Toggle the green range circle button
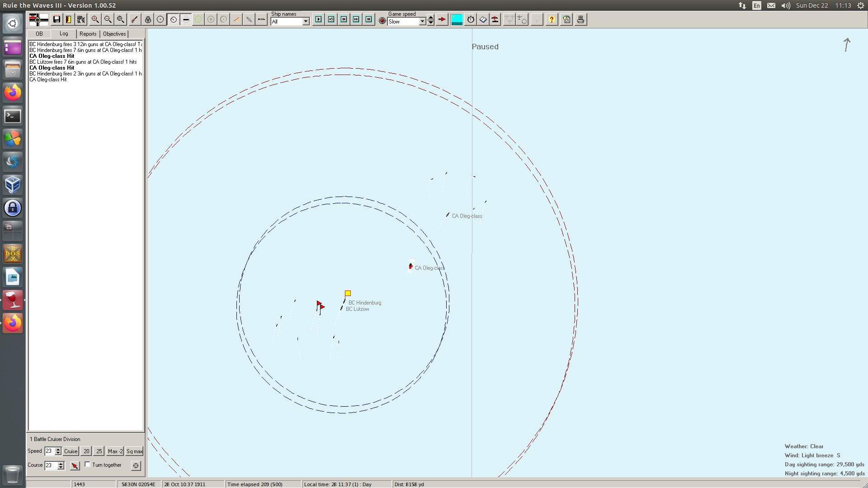The width and height of the screenshot is (868, 488). (x=198, y=19)
